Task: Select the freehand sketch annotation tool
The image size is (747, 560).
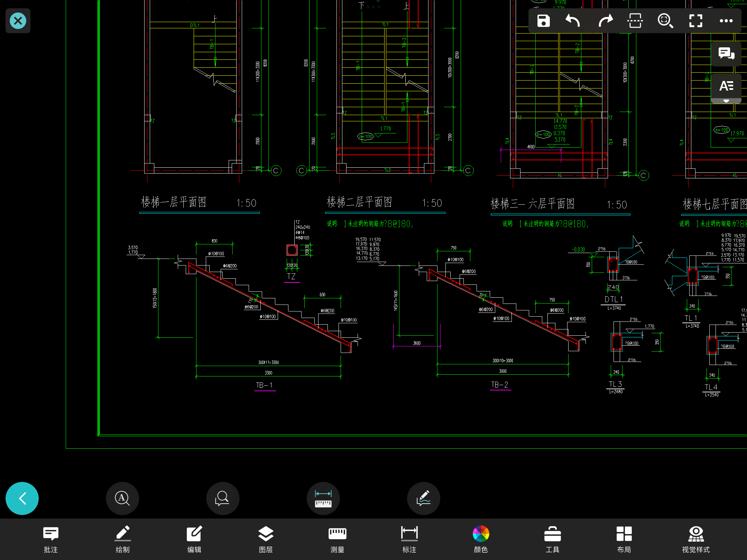Action: coord(424,498)
